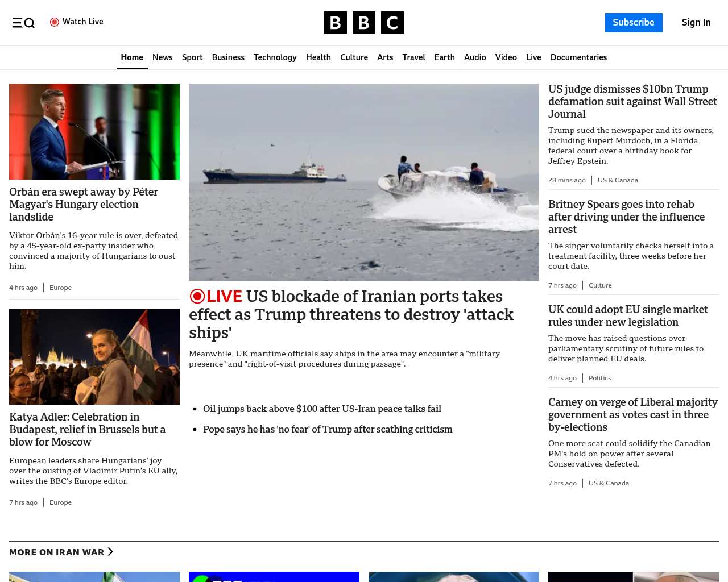Viewport: 728px width, 582px height.
Task: Click the red LIVE indicator icon in headline
Action: [x=197, y=297]
